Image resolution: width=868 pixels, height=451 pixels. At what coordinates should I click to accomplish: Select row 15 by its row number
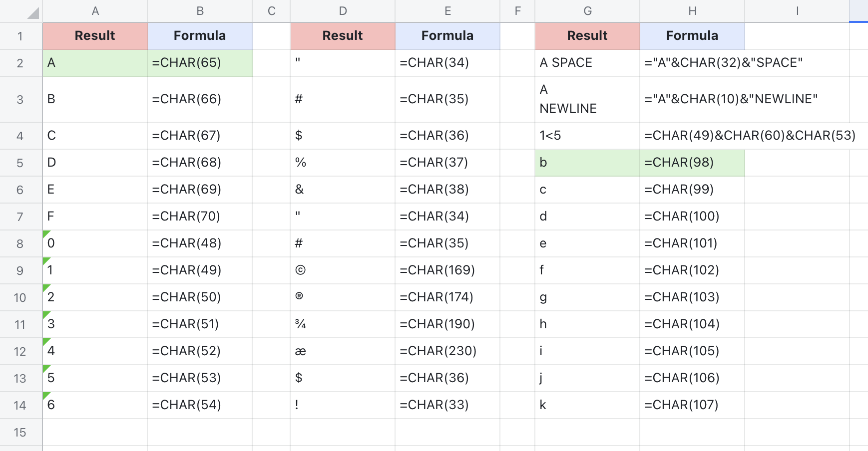20,432
